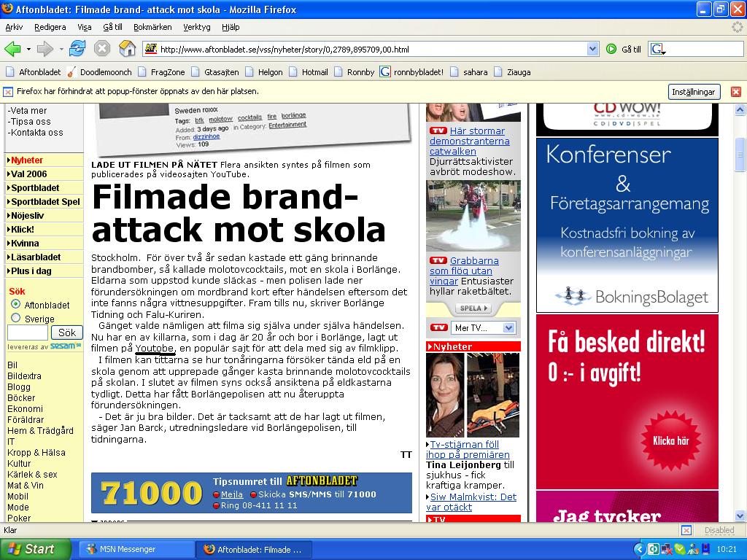Open the Forward history dropdown arrow
This screenshot has height=560, width=747.
tap(61, 49)
